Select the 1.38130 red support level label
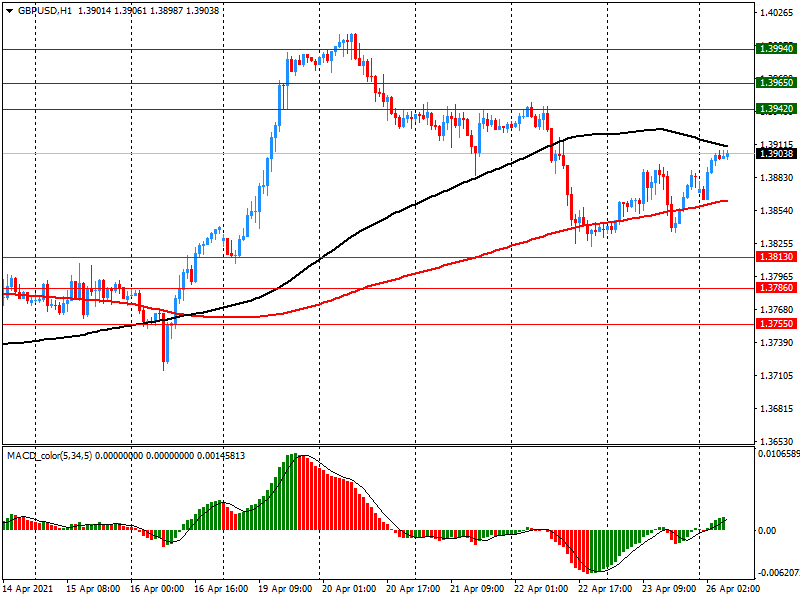 click(x=776, y=257)
